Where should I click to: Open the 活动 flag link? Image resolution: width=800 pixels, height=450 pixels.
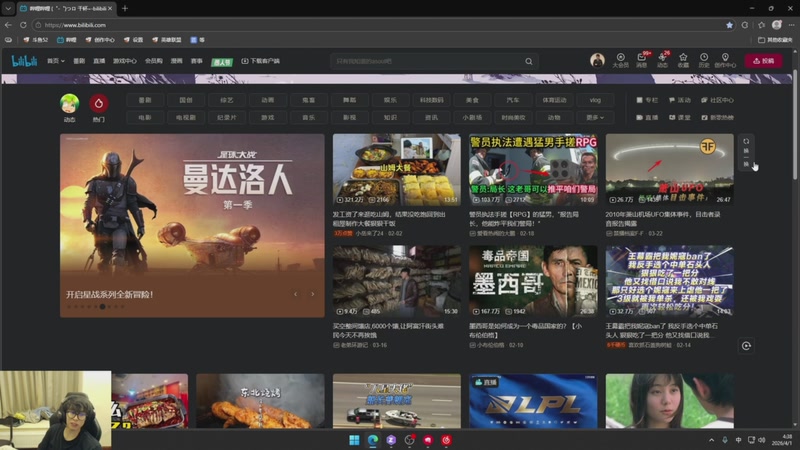(679, 100)
